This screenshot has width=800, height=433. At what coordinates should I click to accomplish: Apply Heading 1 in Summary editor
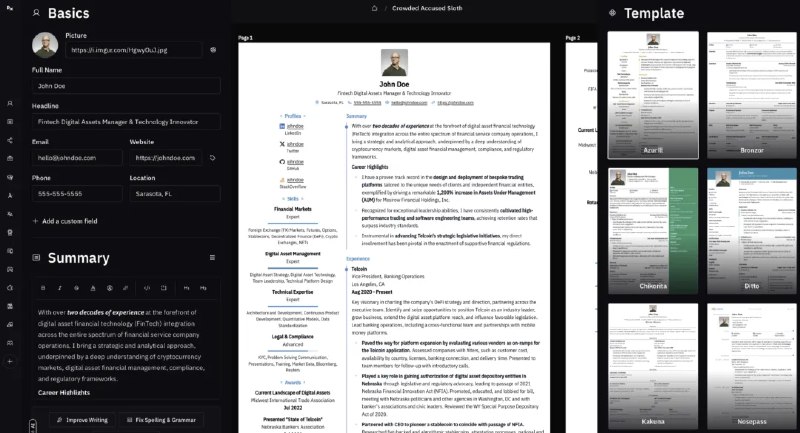(x=186, y=288)
